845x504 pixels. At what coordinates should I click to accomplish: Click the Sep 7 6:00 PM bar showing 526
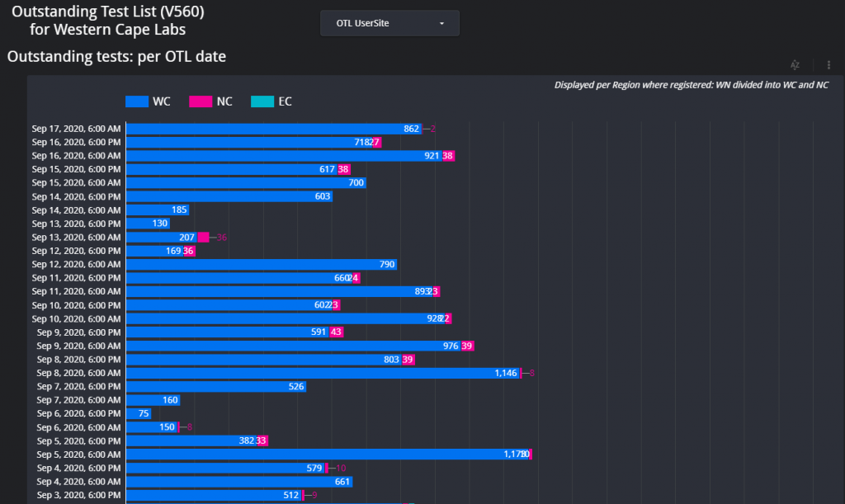pyautogui.click(x=215, y=386)
